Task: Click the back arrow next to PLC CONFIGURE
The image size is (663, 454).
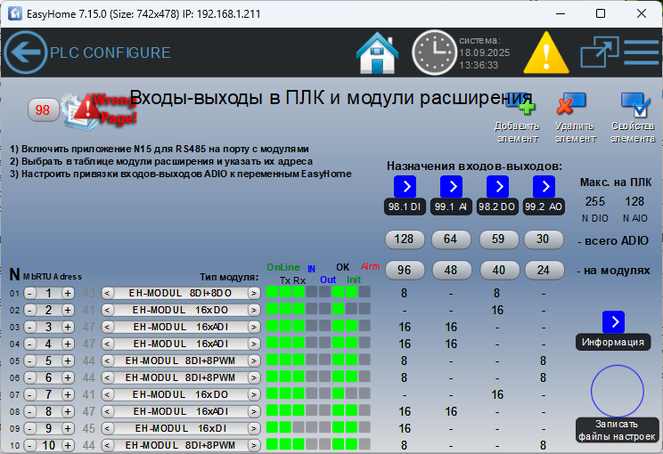Action: [25, 52]
